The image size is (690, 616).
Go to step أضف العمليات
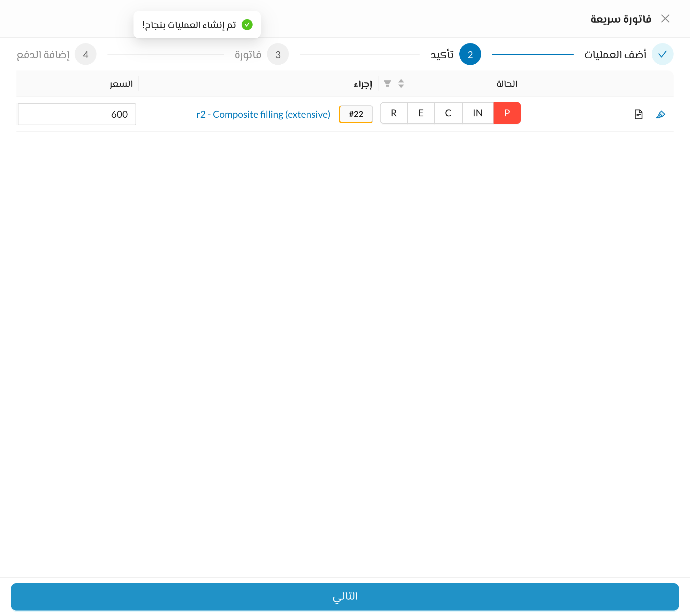click(629, 54)
